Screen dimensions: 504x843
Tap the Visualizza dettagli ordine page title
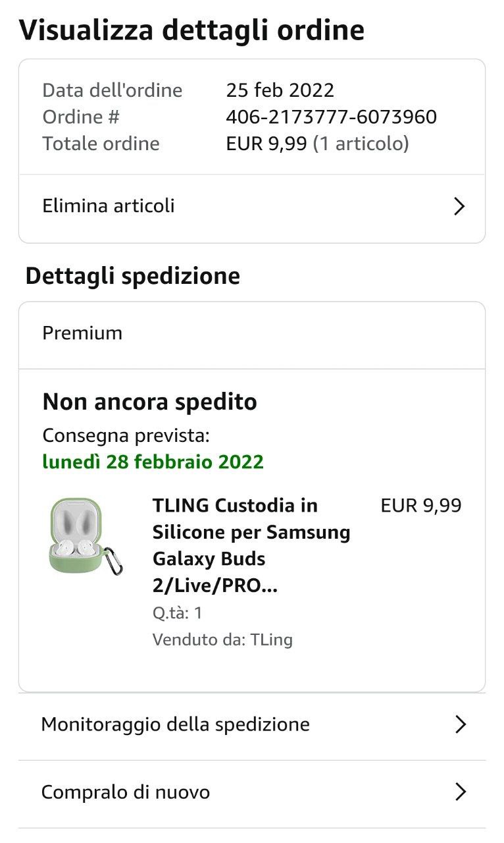(x=191, y=30)
